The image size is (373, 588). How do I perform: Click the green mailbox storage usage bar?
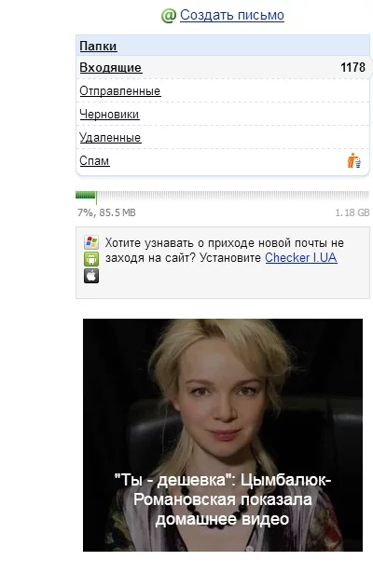tap(223, 196)
